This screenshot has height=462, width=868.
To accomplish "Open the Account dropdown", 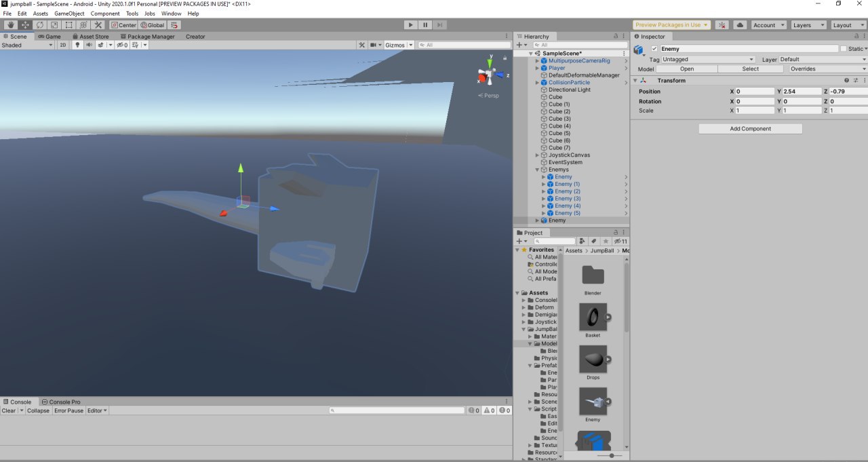I will point(768,25).
